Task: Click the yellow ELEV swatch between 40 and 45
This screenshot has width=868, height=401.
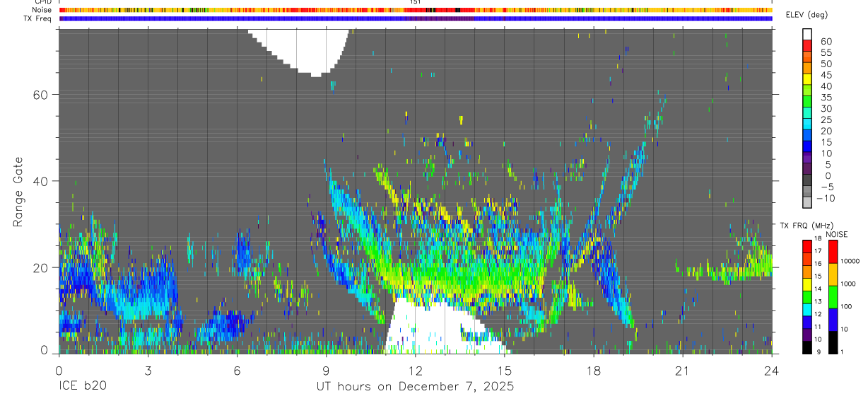Action: click(x=807, y=81)
